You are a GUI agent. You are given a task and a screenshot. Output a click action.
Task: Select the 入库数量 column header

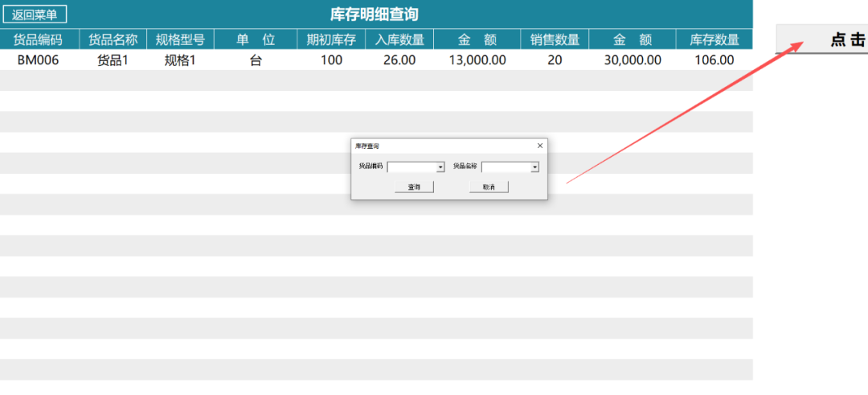[x=399, y=39]
